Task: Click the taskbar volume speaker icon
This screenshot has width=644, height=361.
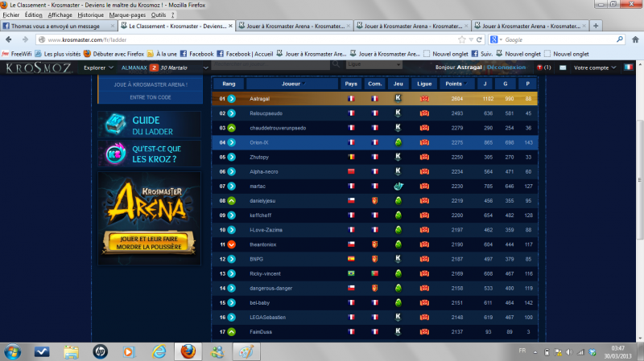Action: pos(569,352)
